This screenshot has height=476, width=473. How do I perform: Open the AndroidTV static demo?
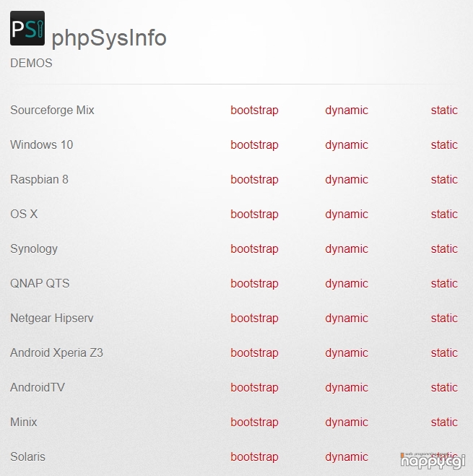pyautogui.click(x=444, y=388)
